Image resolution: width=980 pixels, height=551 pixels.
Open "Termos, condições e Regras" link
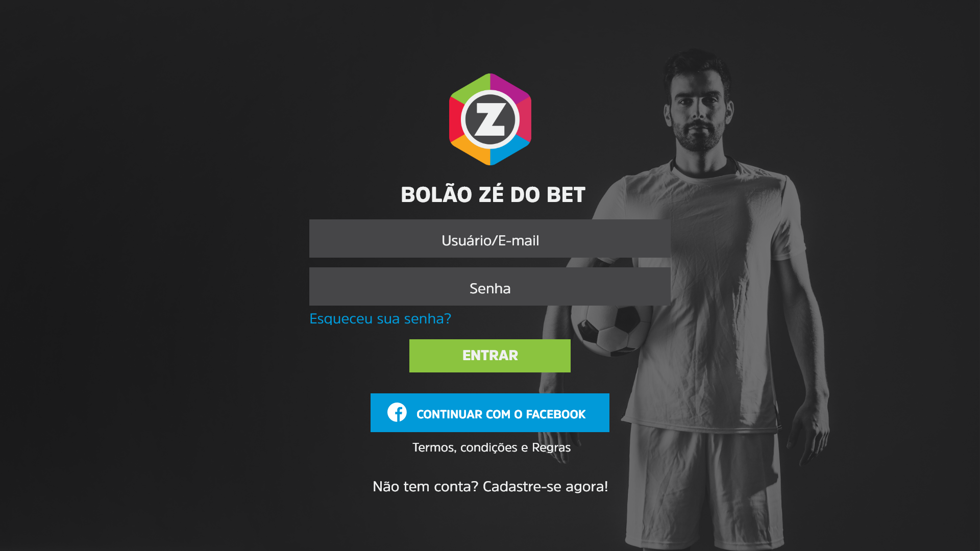pos(492,447)
